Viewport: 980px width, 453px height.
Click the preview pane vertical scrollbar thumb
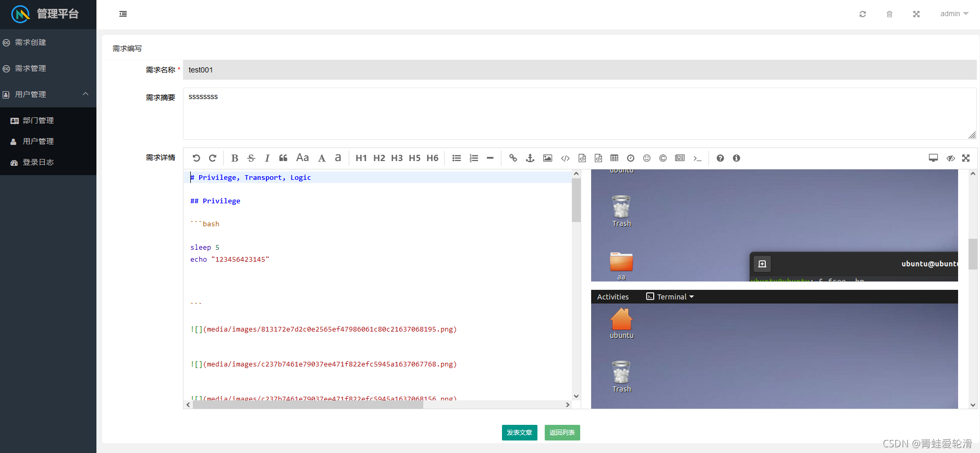pyautogui.click(x=973, y=254)
